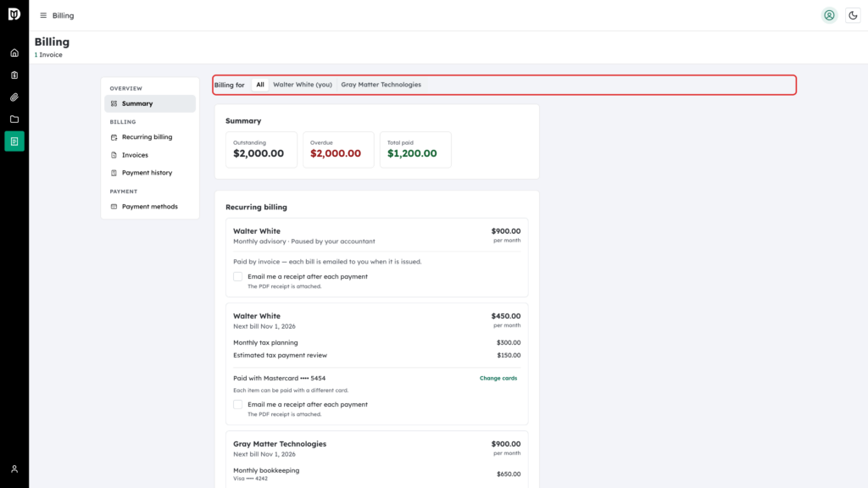Click the Total paid $1,200.00 card

415,149
